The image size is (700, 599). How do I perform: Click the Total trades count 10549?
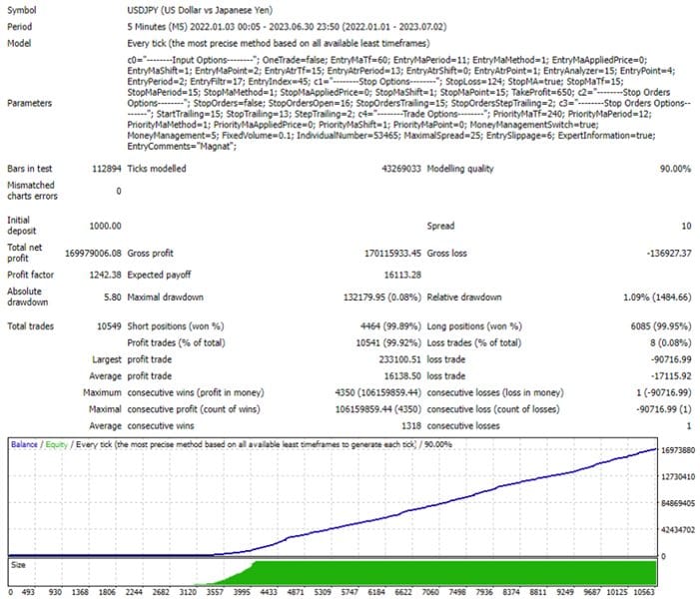coord(109,326)
